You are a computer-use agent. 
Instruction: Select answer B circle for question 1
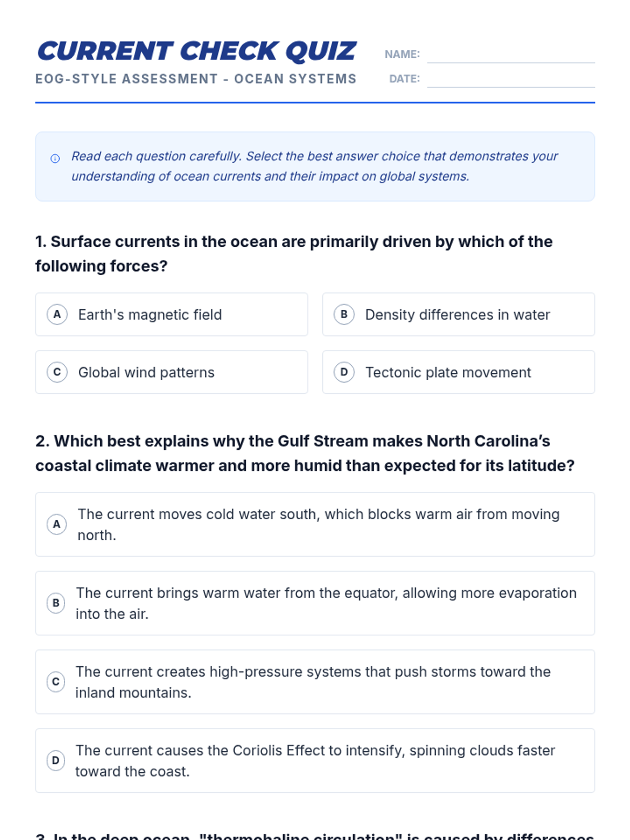[344, 314]
